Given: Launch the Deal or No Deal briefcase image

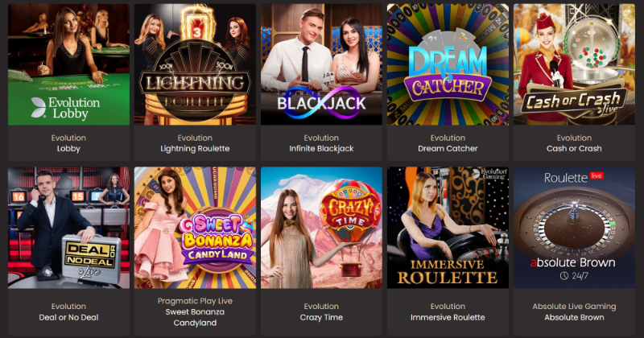Looking at the screenshot, I should 68,228.
